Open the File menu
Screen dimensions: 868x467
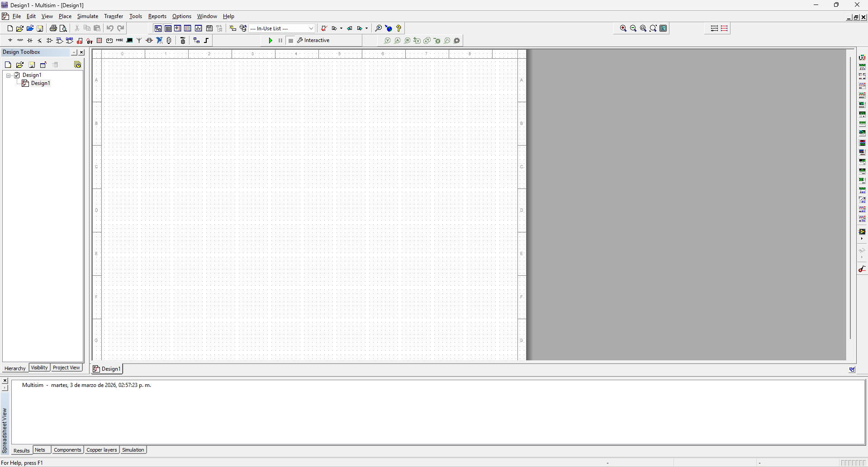click(17, 16)
